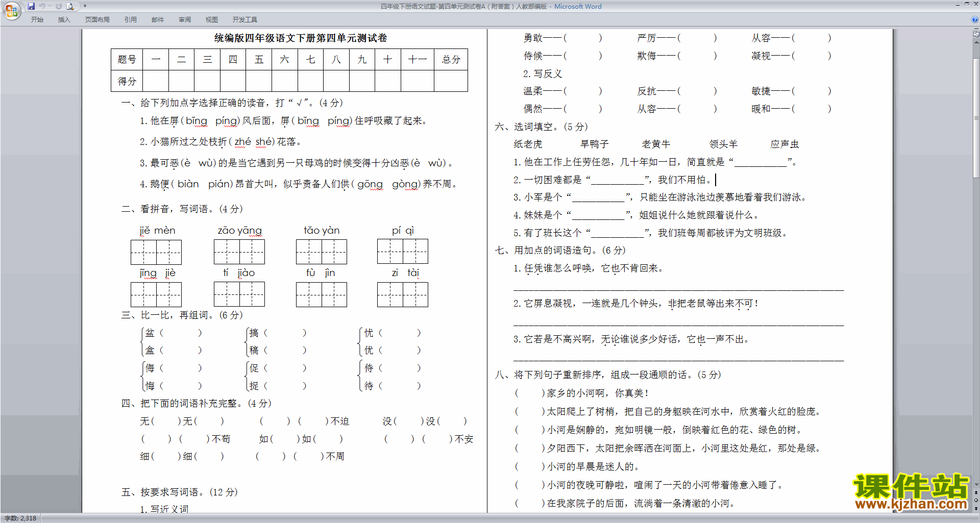The image size is (980, 523).
Task: Click the 题号 cell in the score table
Action: pos(127,60)
